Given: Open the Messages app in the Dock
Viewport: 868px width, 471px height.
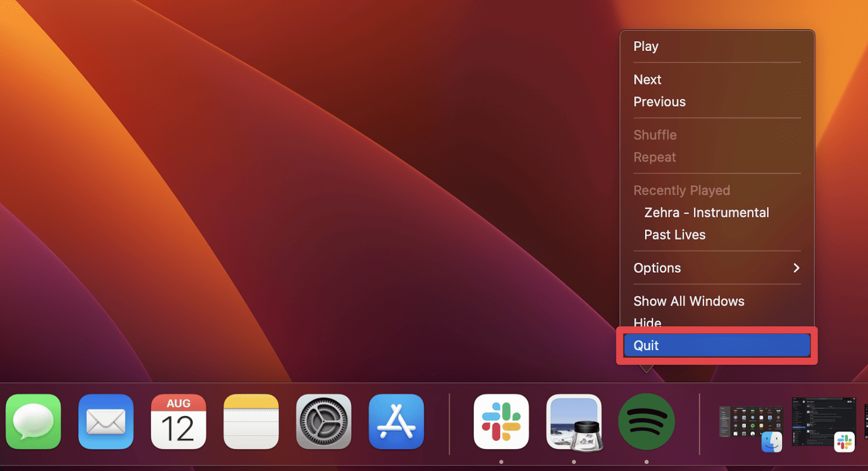Looking at the screenshot, I should coord(33,422).
